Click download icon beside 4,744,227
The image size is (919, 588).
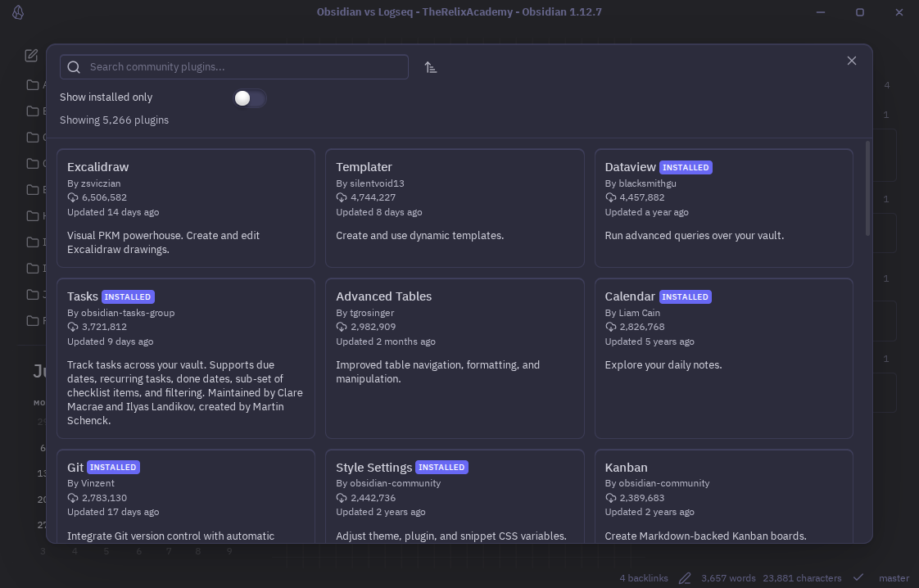[342, 197]
